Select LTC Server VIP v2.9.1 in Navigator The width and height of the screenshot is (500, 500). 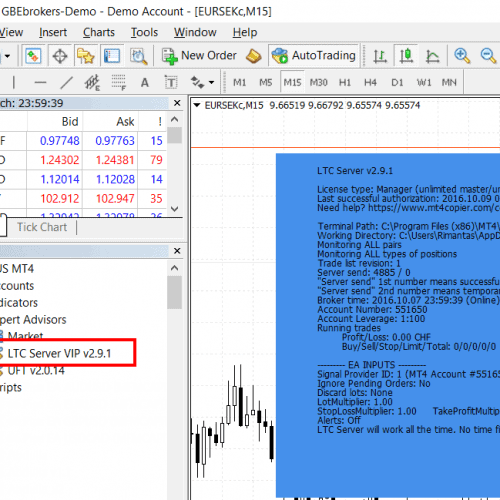pyautogui.click(x=59, y=353)
